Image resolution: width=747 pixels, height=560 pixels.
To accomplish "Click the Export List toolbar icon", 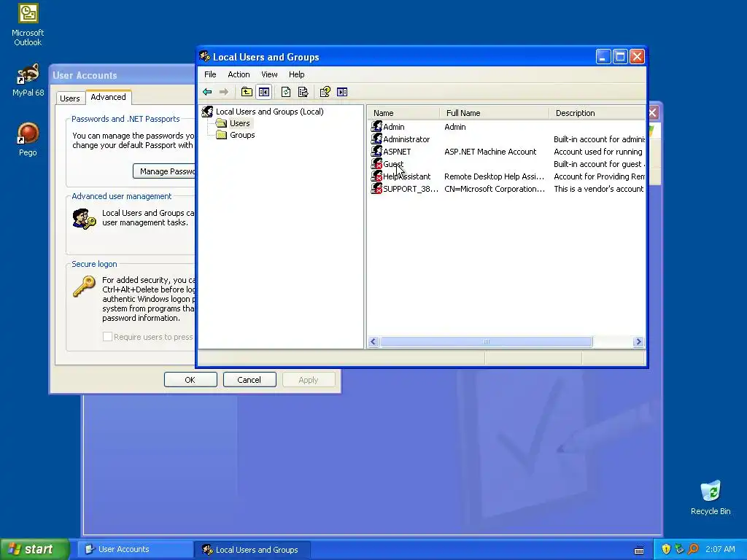I will [303, 92].
